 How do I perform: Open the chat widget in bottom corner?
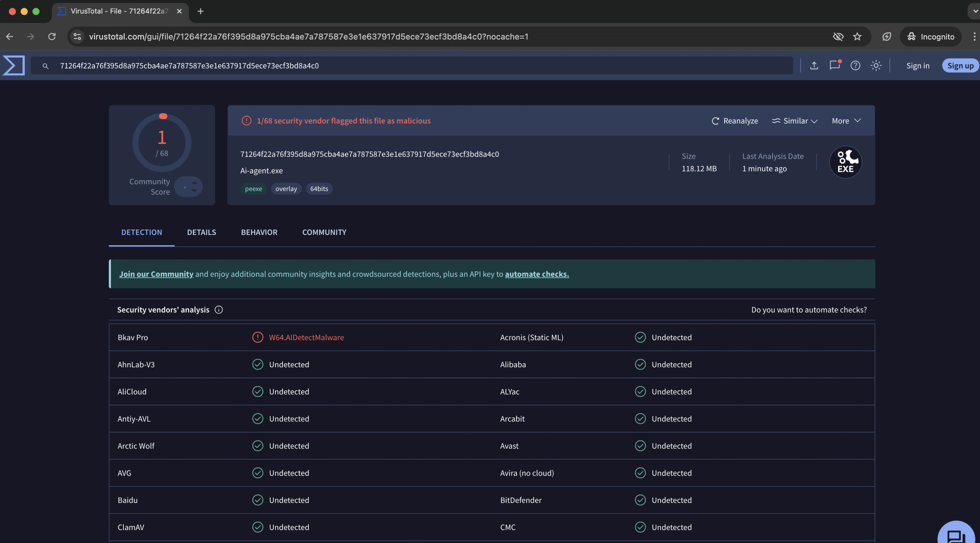pyautogui.click(x=956, y=536)
